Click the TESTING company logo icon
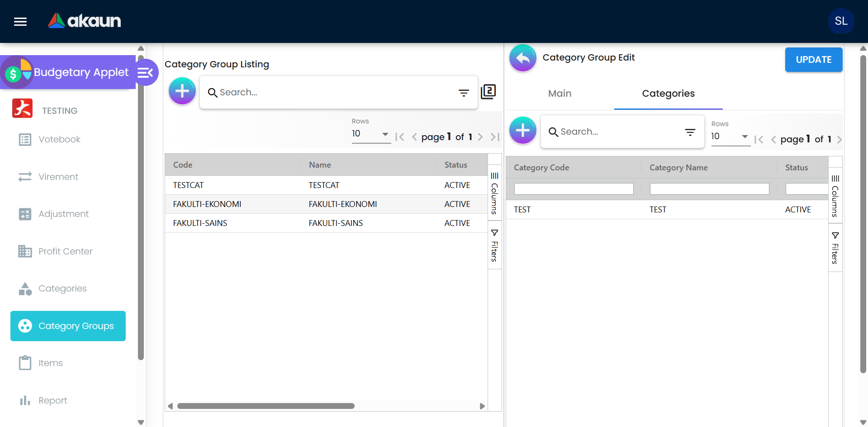The image size is (868, 427). click(x=23, y=108)
